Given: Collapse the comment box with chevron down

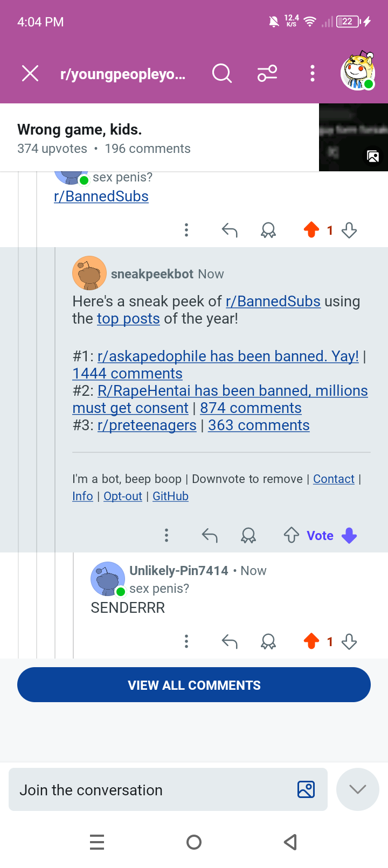Looking at the screenshot, I should (x=358, y=789).
